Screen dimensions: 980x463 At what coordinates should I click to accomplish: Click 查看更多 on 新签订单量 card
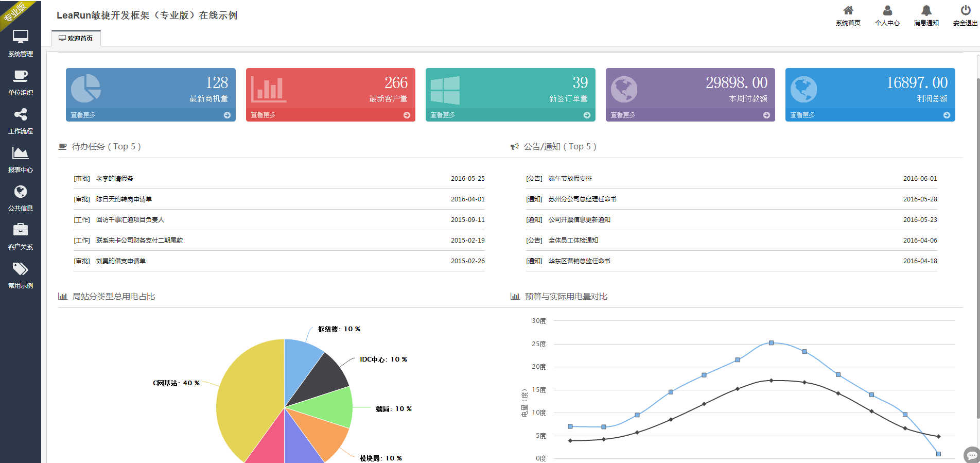tap(443, 115)
